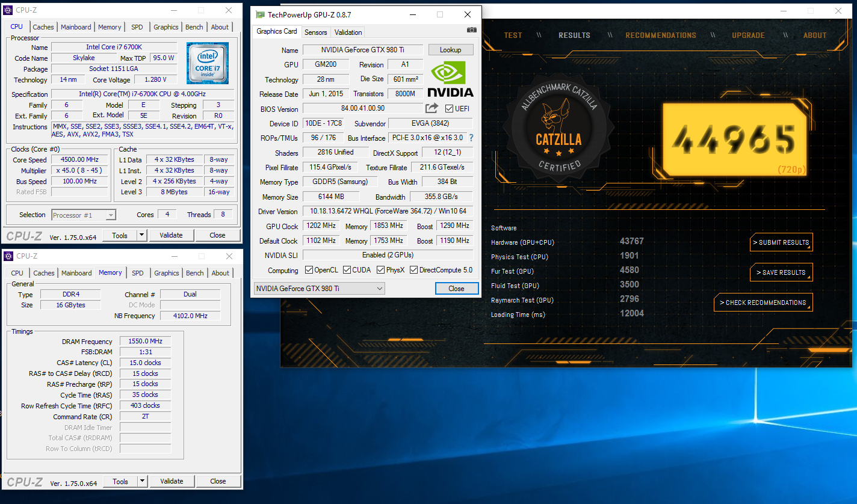Click the Lookup button in GPU-Z

pyautogui.click(x=450, y=50)
